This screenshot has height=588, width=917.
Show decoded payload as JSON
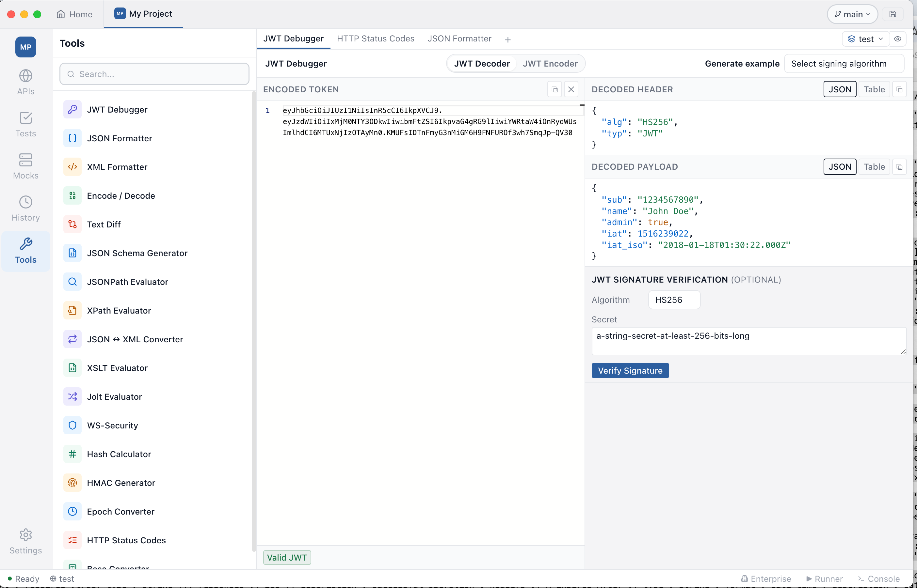840,167
